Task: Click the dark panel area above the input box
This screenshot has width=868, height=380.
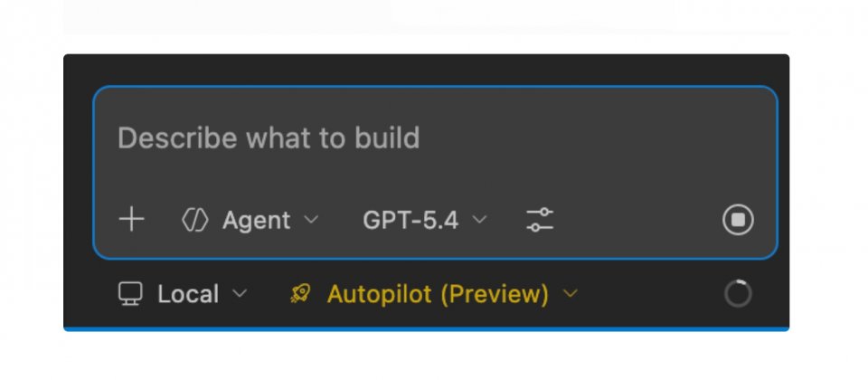Action: [x=426, y=70]
